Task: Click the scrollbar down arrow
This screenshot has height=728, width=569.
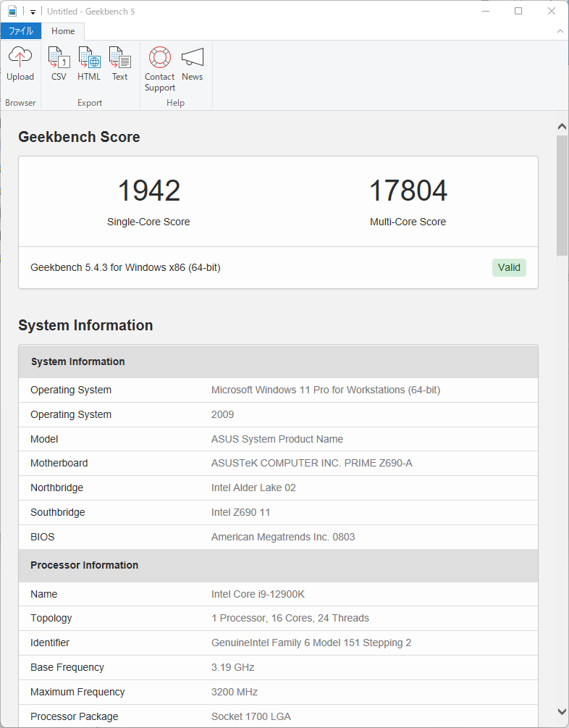Action: 562,711
